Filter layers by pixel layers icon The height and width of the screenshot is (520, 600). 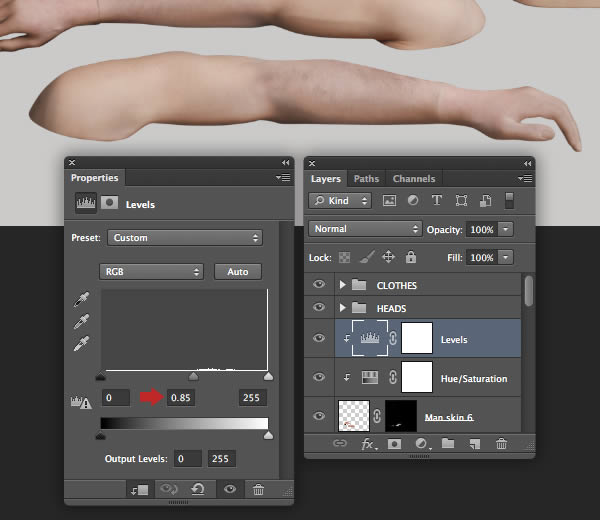(389, 201)
